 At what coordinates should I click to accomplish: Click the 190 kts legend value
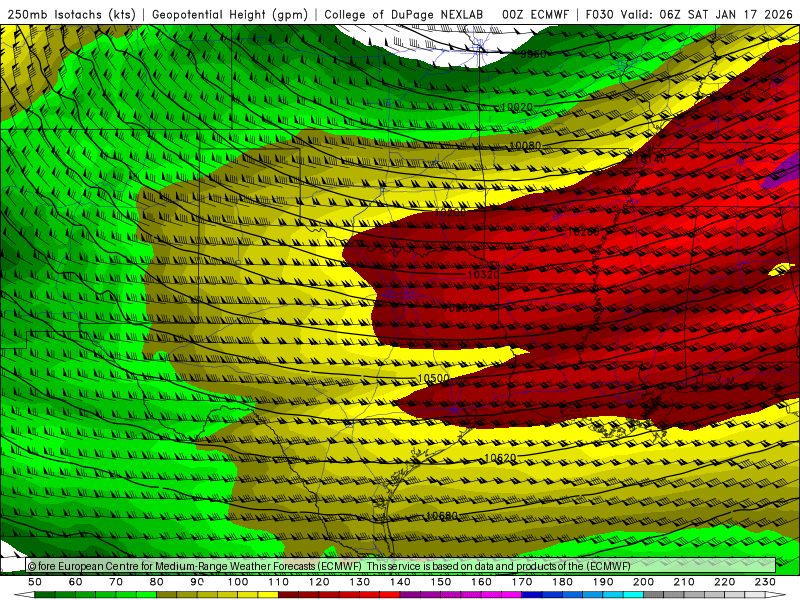pyautogui.click(x=603, y=582)
